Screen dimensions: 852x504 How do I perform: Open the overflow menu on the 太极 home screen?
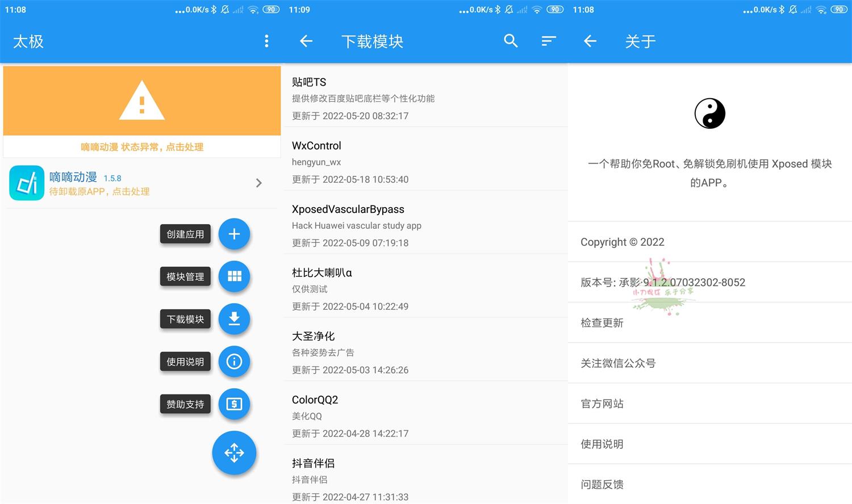[266, 41]
